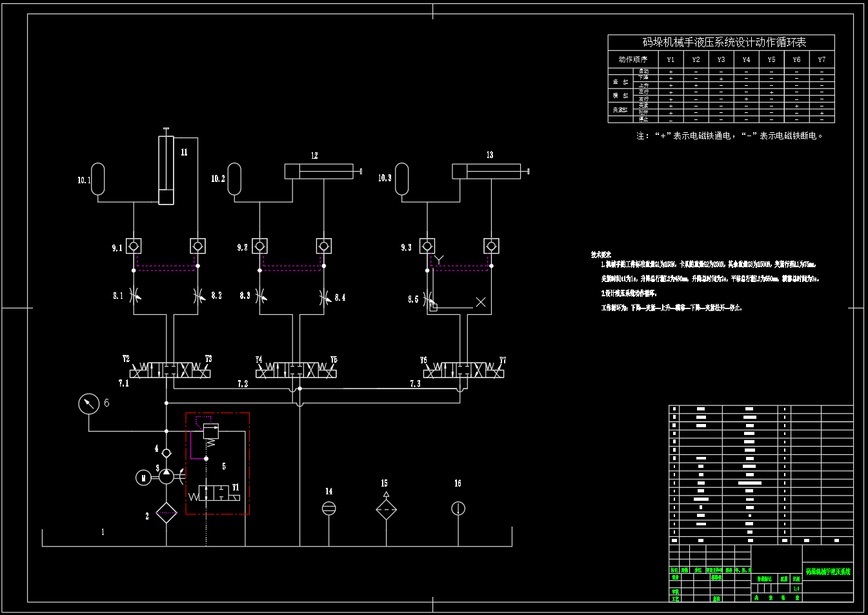Click the 工作循环为 text line
This screenshot has height=615, width=868.
click(x=671, y=308)
